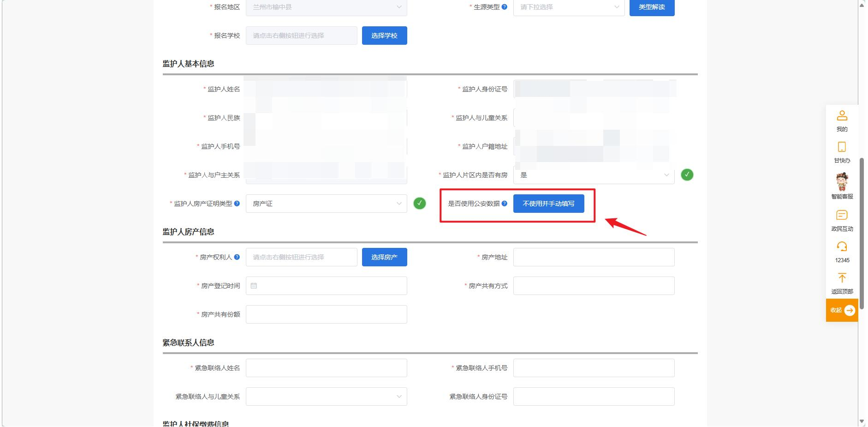
Task: Click the 房产共有份额 input field
Action: [x=327, y=314]
